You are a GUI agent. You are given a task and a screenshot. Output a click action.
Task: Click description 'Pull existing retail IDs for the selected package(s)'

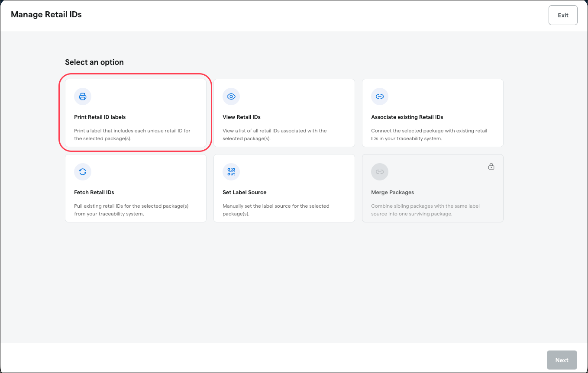[131, 210]
